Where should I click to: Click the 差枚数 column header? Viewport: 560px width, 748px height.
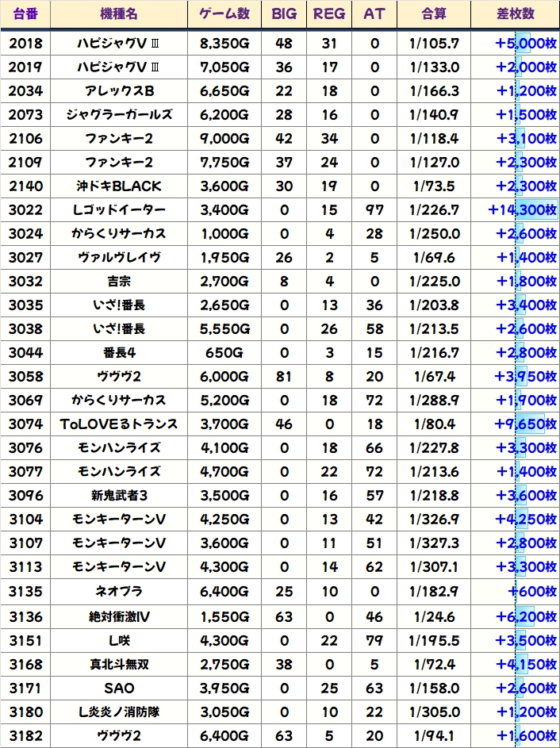point(515,14)
